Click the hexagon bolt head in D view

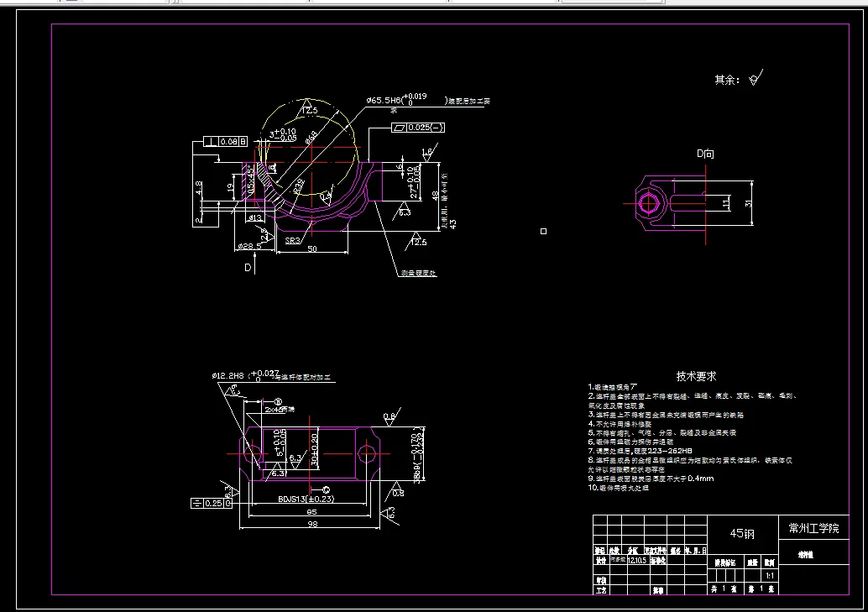pos(648,203)
